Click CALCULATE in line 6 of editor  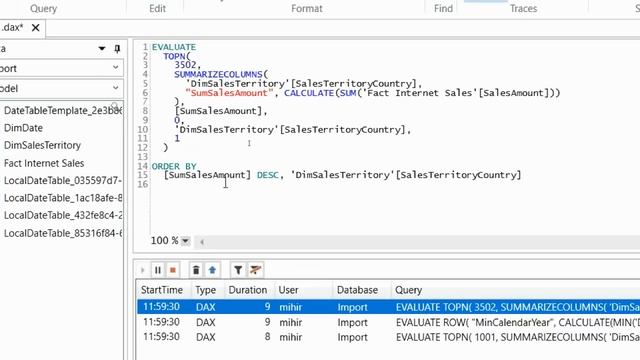tap(309, 93)
